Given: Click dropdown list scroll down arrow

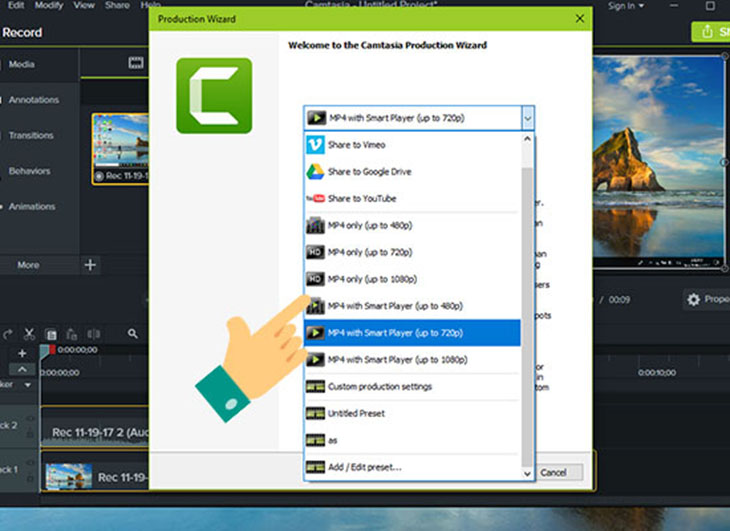Looking at the screenshot, I should click(527, 474).
